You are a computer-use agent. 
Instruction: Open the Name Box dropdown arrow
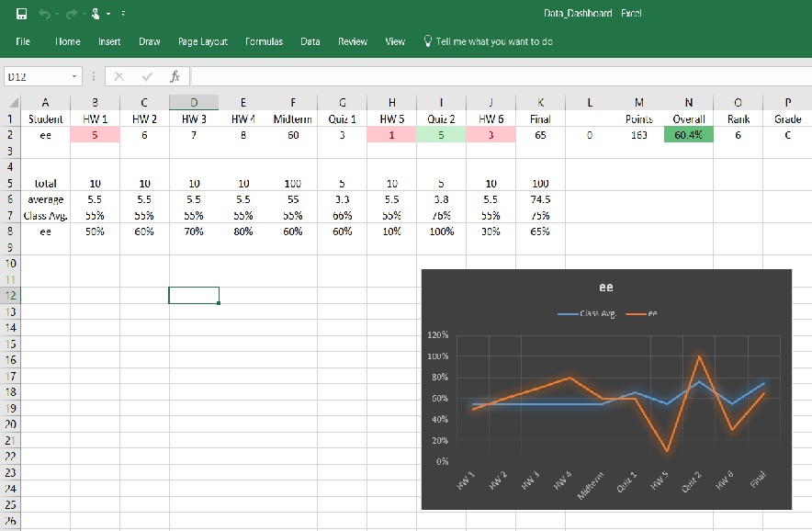click(x=75, y=77)
